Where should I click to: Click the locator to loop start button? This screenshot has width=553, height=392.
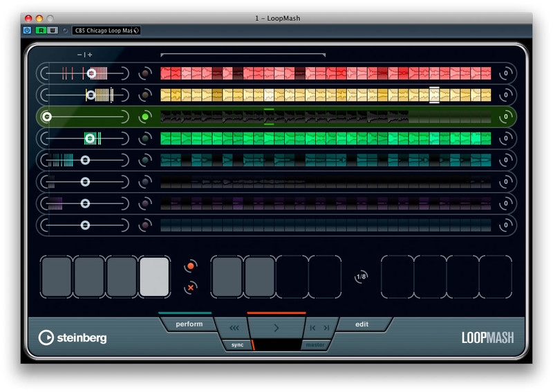(x=312, y=328)
